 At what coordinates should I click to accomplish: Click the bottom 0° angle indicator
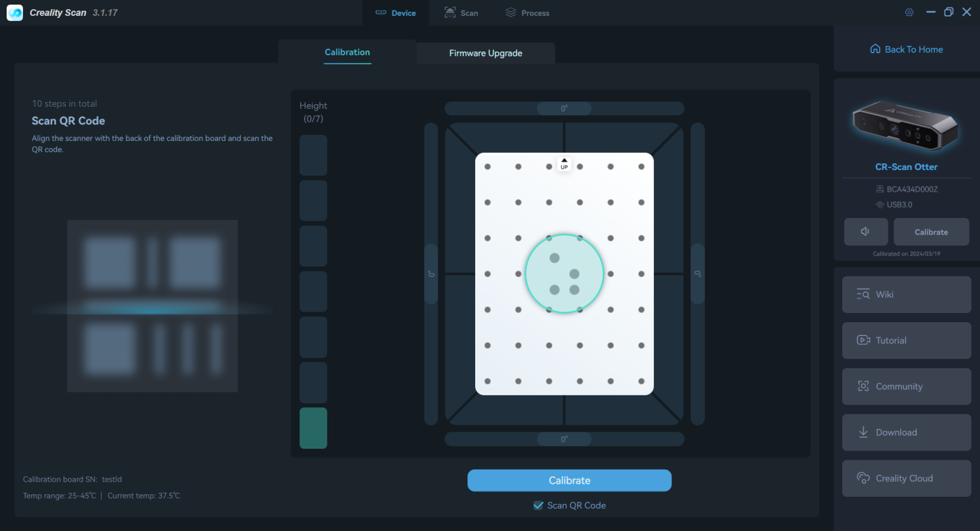point(564,439)
